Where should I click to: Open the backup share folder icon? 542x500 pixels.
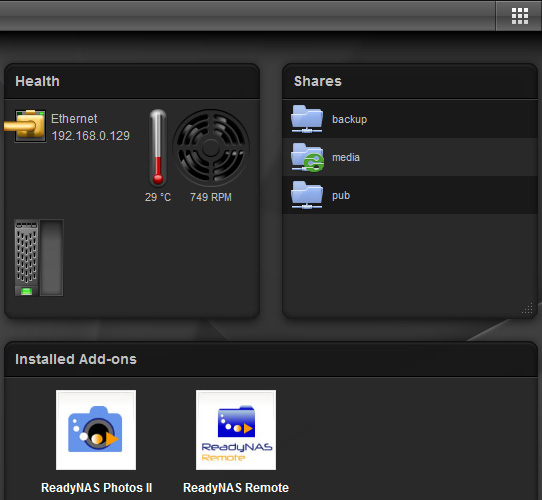[x=307, y=119]
